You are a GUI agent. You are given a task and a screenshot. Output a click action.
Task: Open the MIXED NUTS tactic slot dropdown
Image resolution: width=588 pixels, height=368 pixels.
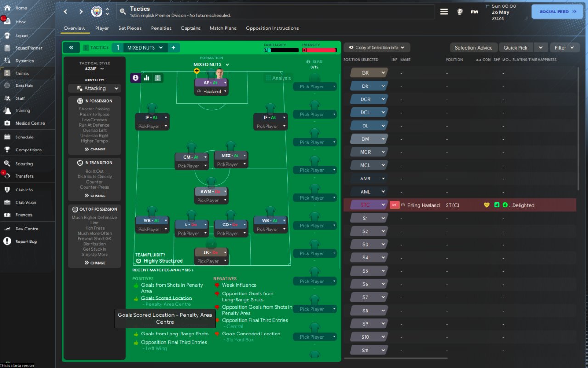click(x=145, y=47)
